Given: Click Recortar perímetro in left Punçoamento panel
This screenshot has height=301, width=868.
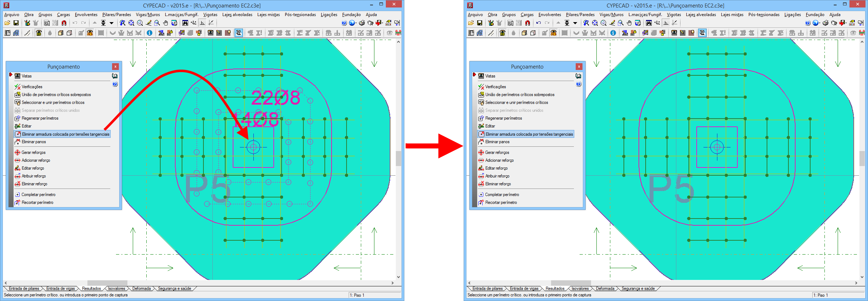Looking at the screenshot, I should 37,202.
